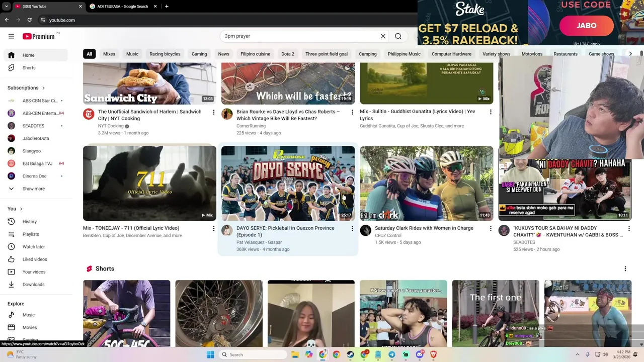Open Telegram from the taskbar

392,354
